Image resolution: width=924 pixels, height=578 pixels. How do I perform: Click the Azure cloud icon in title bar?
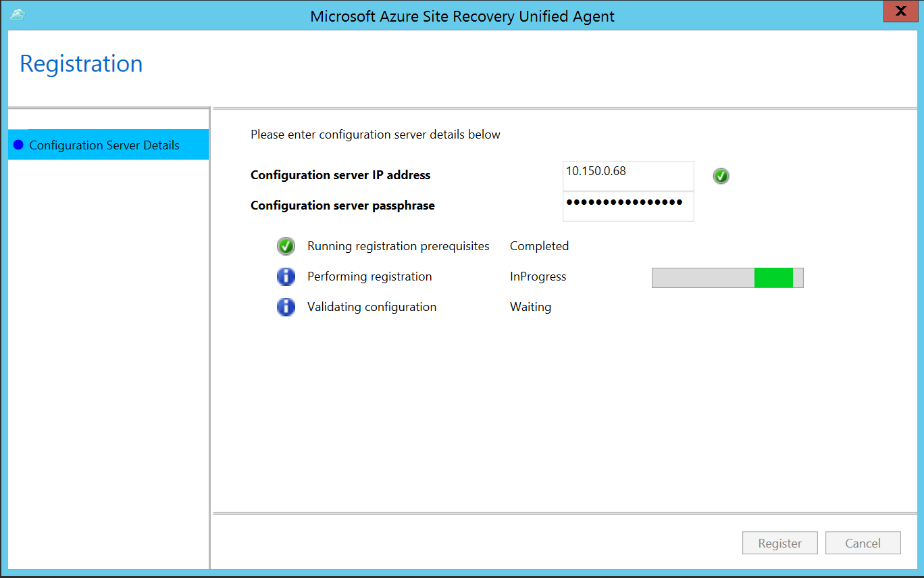18,14
